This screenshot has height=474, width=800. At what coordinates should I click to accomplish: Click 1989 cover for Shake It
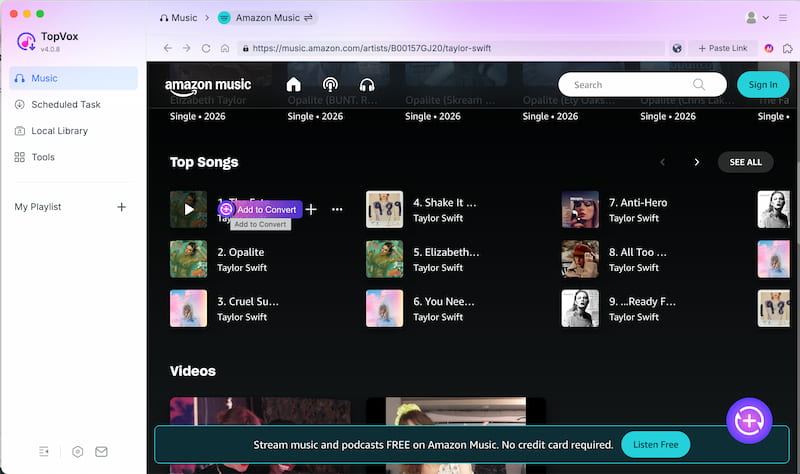pos(385,210)
